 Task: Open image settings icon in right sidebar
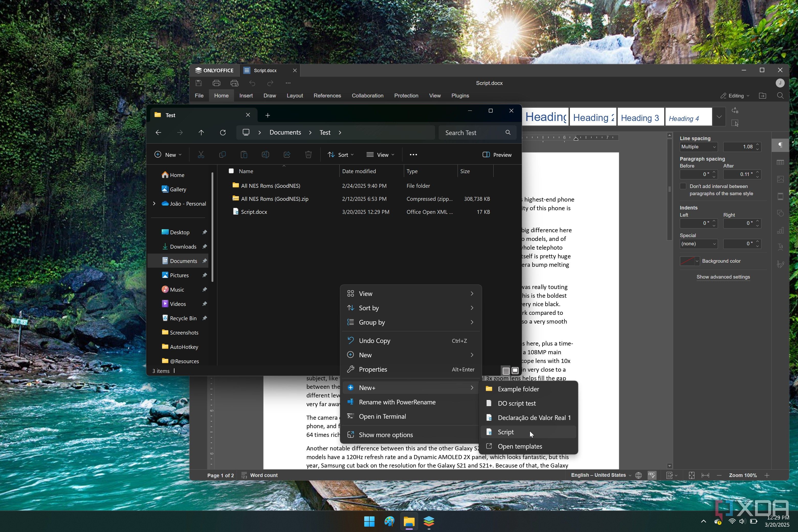click(780, 179)
